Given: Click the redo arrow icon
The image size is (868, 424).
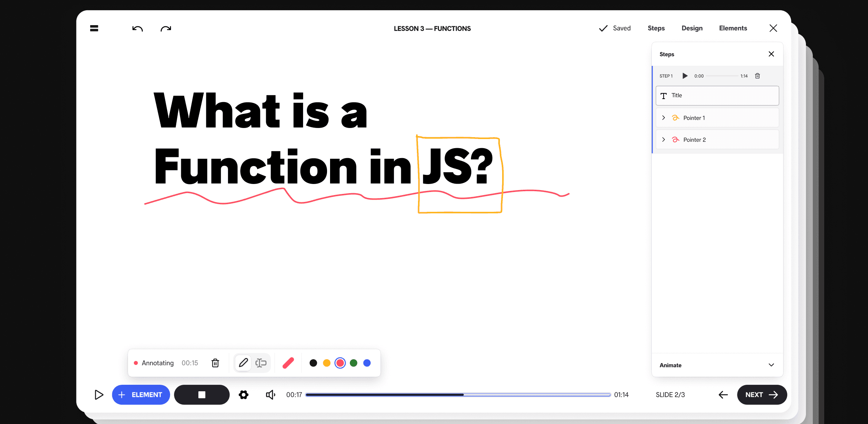Looking at the screenshot, I should 166,29.
